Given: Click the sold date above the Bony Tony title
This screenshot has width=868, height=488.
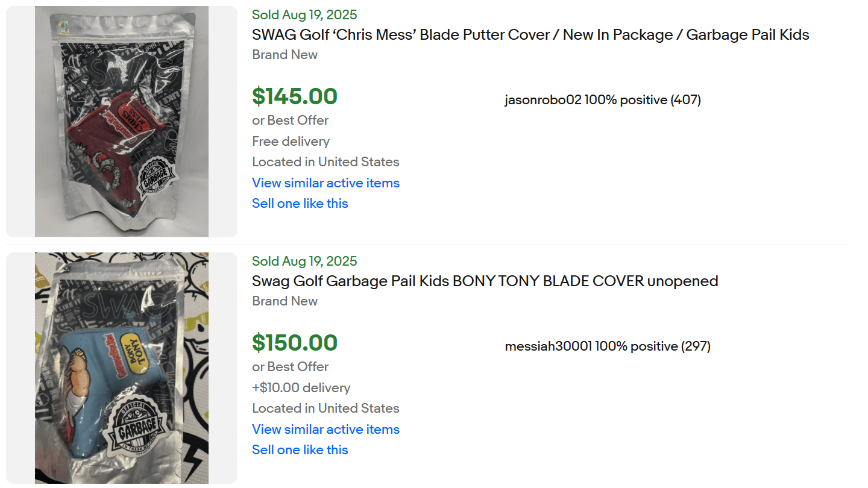Looking at the screenshot, I should (304, 261).
